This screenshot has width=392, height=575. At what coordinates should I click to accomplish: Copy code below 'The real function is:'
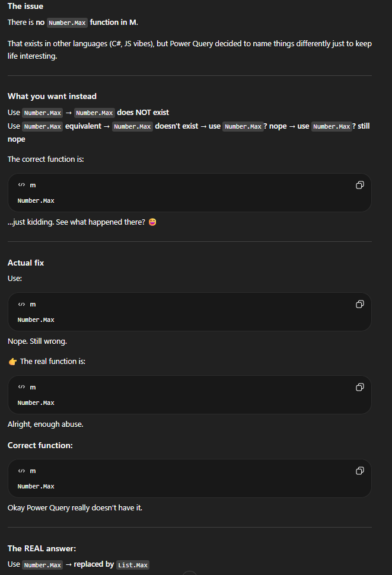tap(359, 387)
